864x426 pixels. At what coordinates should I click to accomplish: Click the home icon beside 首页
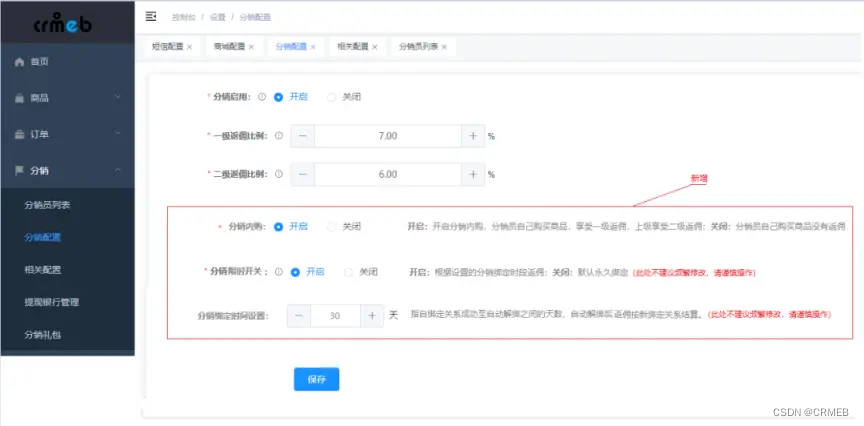coord(19,62)
